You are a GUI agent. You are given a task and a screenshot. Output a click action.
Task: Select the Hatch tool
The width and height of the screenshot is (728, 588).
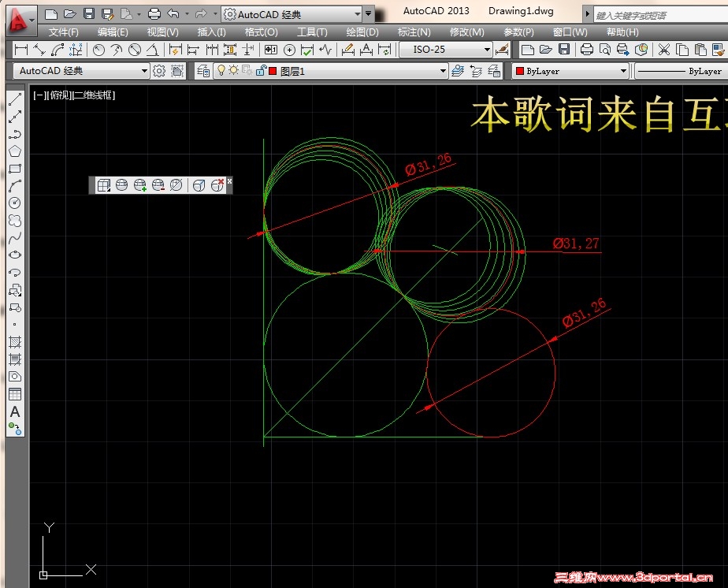(x=15, y=342)
